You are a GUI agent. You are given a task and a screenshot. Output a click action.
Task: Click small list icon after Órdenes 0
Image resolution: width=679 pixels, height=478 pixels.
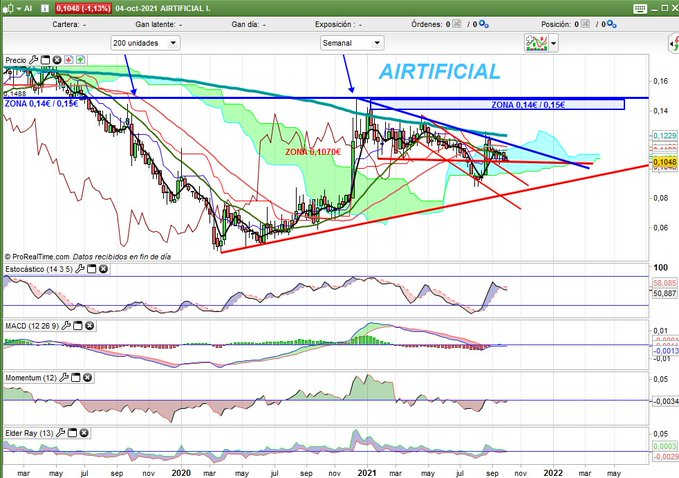coord(457,24)
